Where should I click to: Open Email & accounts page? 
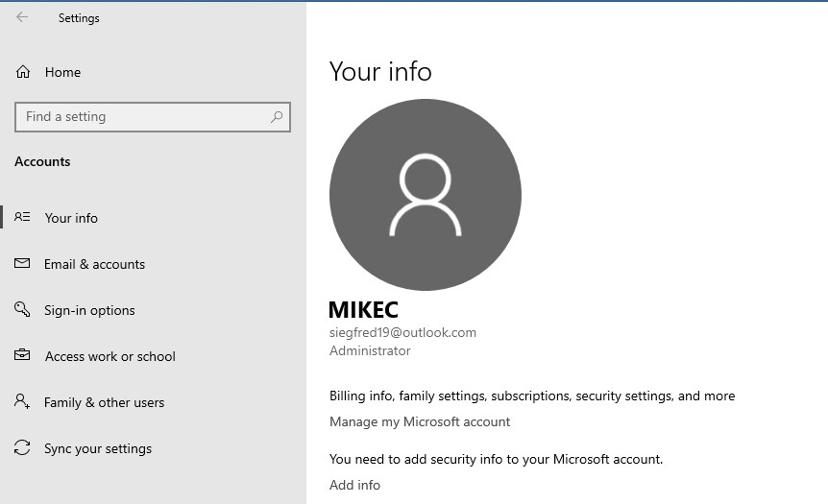(x=94, y=264)
